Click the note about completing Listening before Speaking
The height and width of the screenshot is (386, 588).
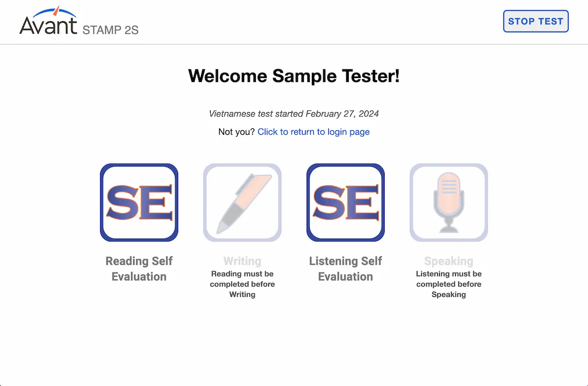click(x=449, y=284)
